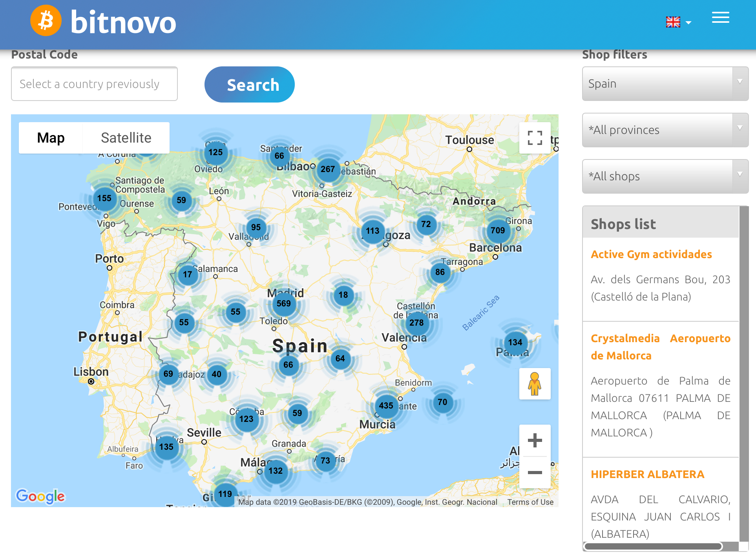Click the bitnovo wordmark
756x557 pixels.
pyautogui.click(x=123, y=22)
